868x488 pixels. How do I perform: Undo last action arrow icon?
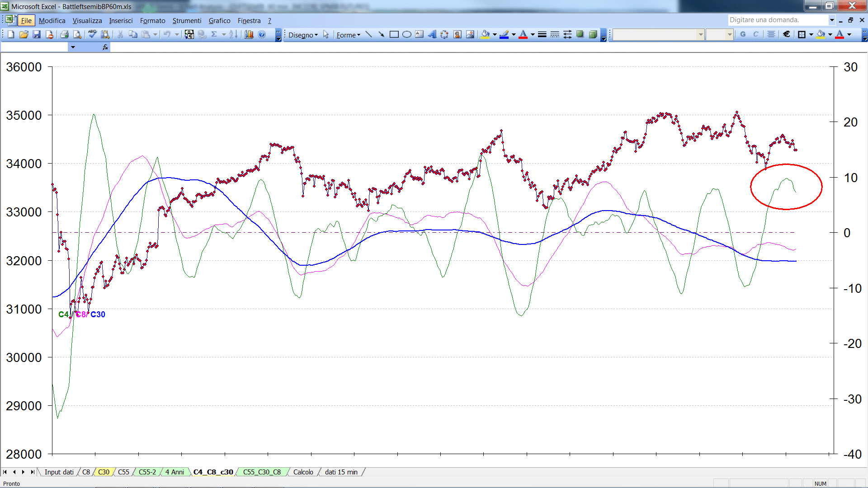click(167, 34)
